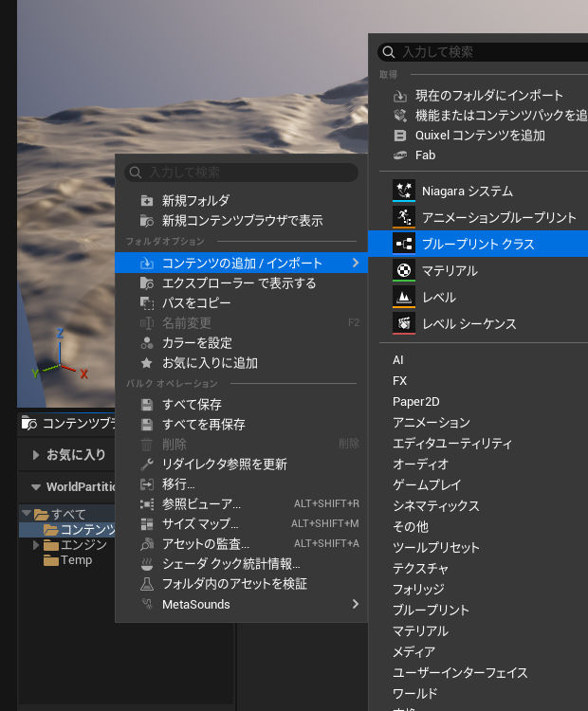Expand the お気に入り section

point(36,455)
